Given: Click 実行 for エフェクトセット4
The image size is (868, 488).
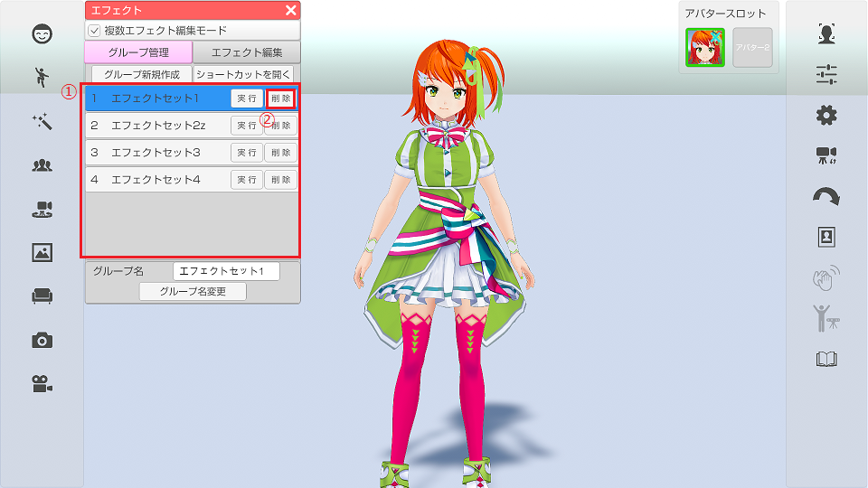Looking at the screenshot, I should 247,180.
